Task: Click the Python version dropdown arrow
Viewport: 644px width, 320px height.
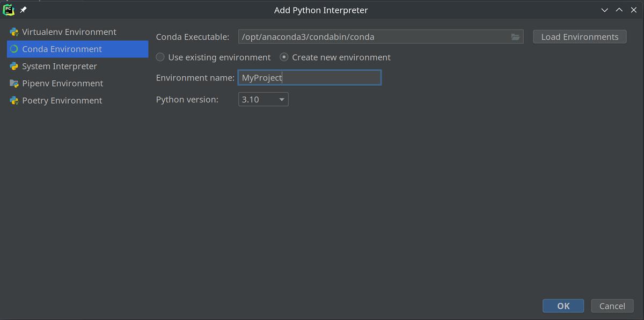Action: click(281, 99)
